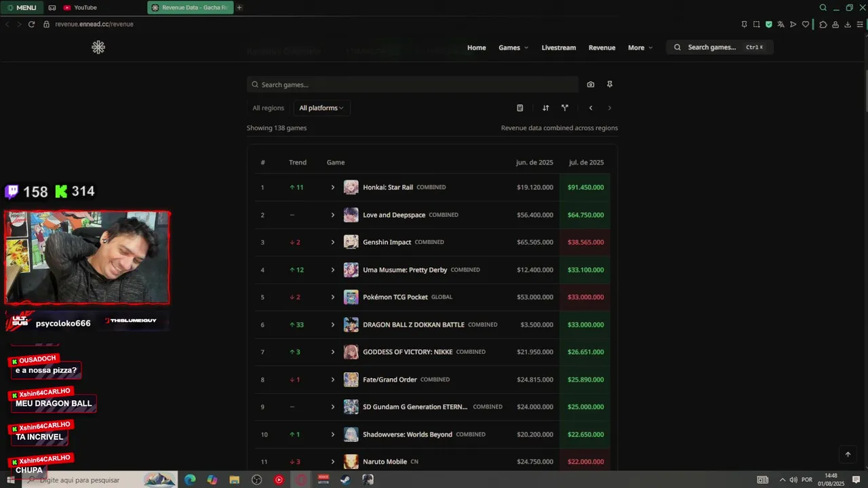Select the Revenue Data browser tab
The image size is (868, 488).
pos(190,7)
